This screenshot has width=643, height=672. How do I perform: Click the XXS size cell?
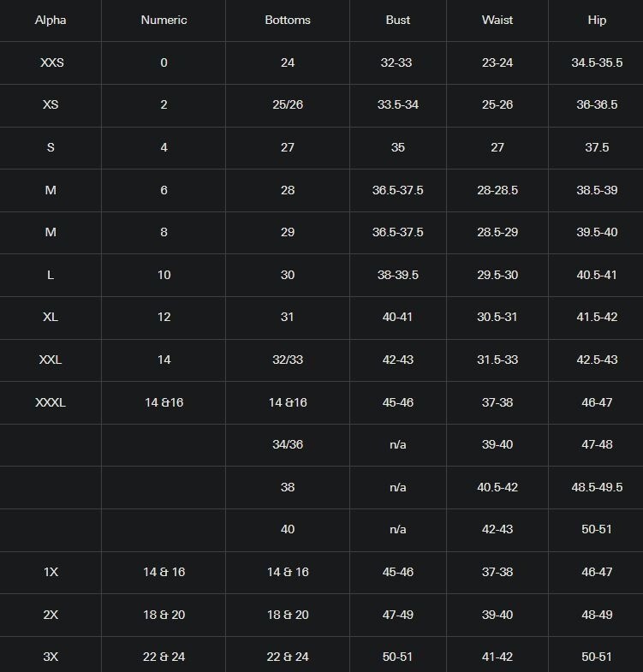point(51,62)
